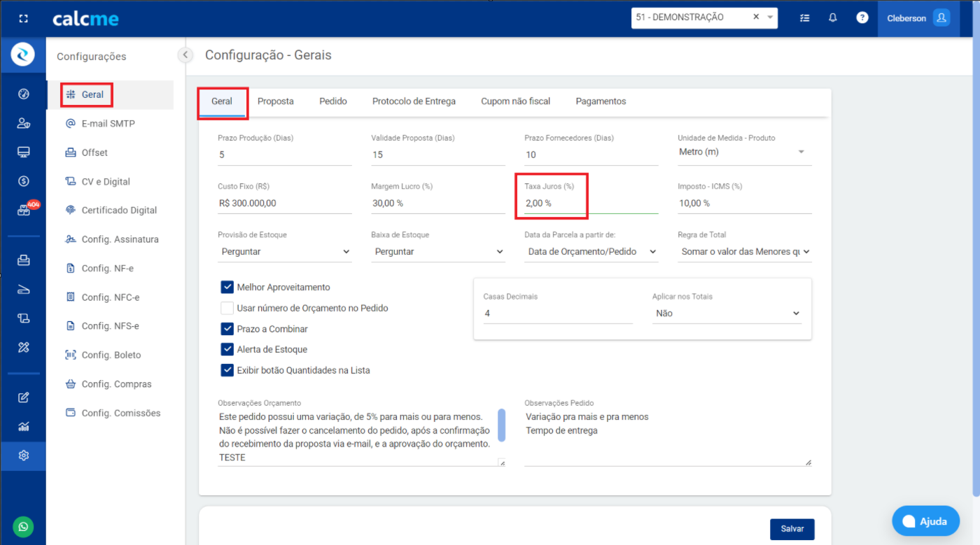Click the Salvar button
The height and width of the screenshot is (545, 980).
coord(792,529)
